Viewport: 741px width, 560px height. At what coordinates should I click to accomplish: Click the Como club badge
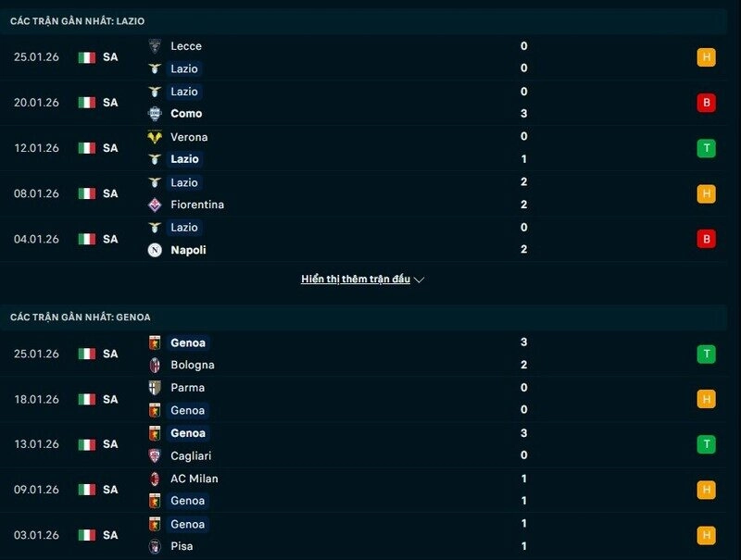(153, 114)
